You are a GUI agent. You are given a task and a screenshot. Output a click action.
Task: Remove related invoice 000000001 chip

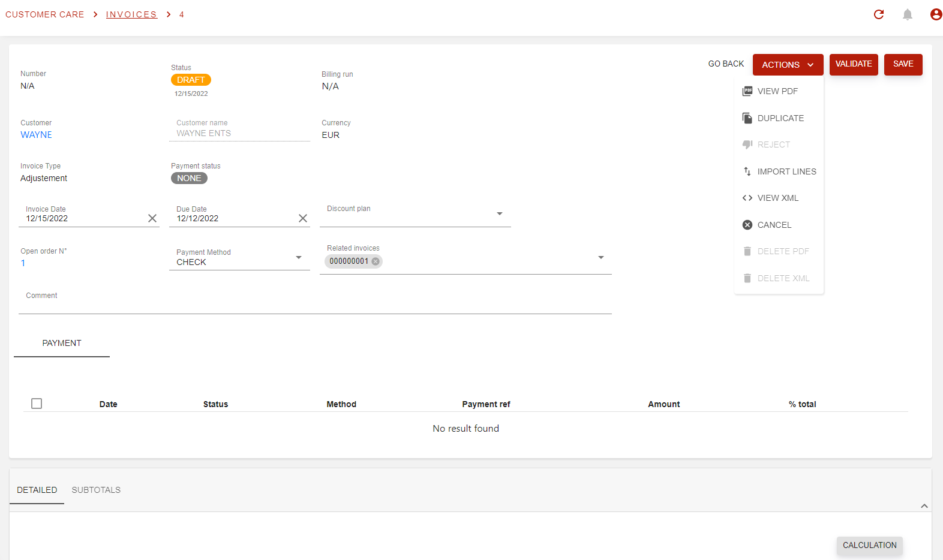click(376, 261)
